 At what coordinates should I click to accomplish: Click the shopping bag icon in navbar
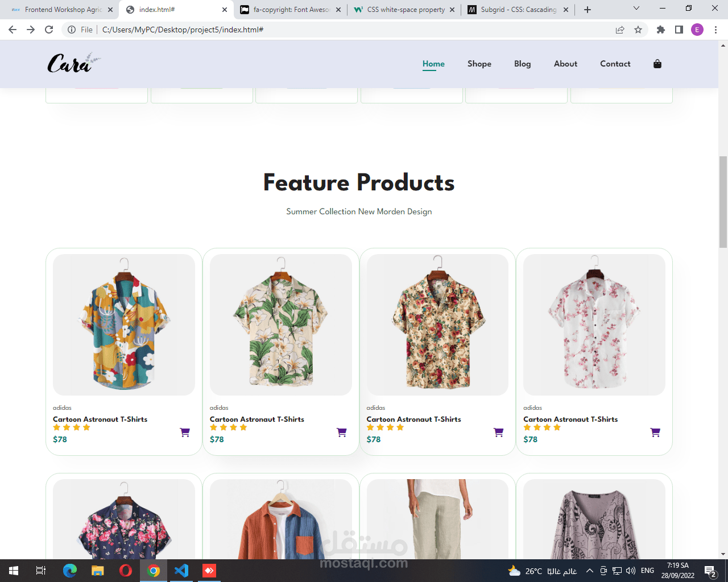(657, 64)
